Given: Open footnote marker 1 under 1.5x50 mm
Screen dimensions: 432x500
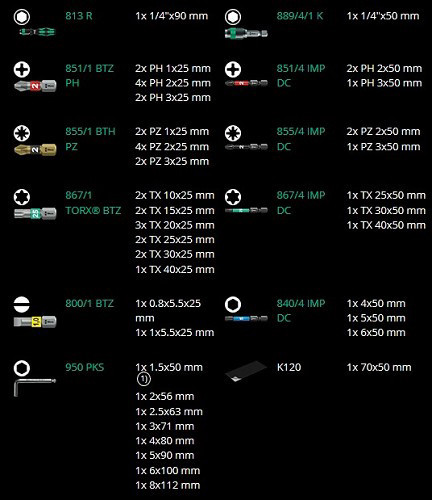Looking at the screenshot, I should click(144, 379).
